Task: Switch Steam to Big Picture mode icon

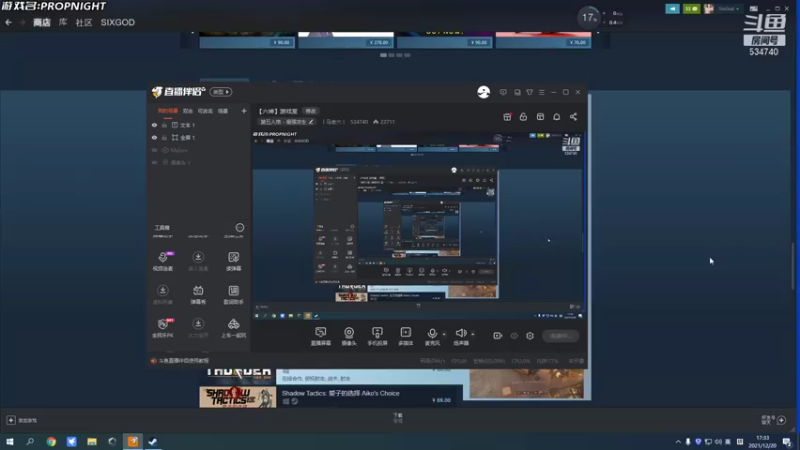Action: (x=754, y=9)
